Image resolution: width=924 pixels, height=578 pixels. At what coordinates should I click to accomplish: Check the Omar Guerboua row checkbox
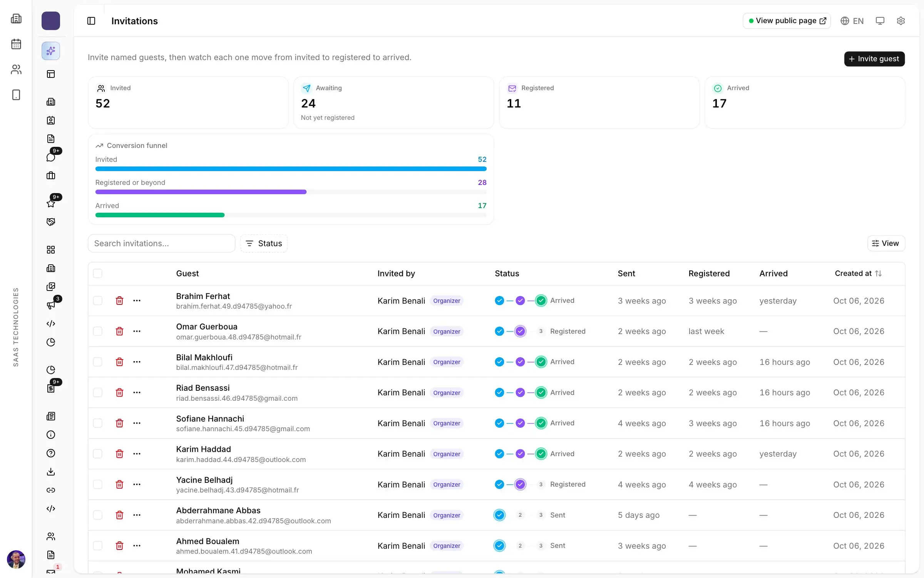(x=98, y=331)
